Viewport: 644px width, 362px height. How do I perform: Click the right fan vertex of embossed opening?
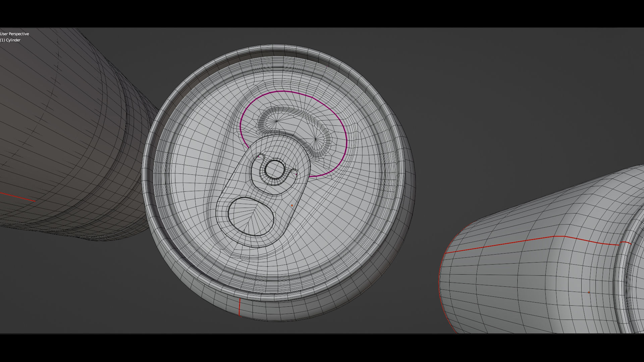[316, 138]
